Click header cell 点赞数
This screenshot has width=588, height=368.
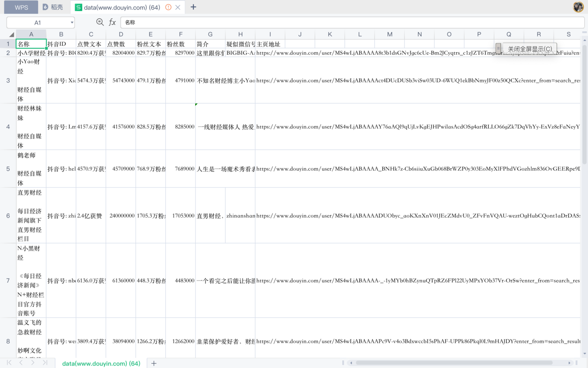point(121,44)
